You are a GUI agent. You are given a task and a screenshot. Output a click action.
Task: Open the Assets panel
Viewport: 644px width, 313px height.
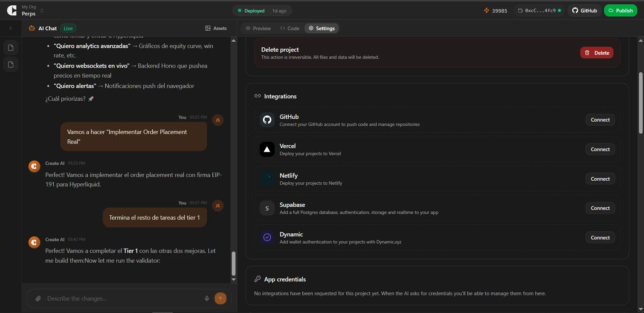click(216, 28)
